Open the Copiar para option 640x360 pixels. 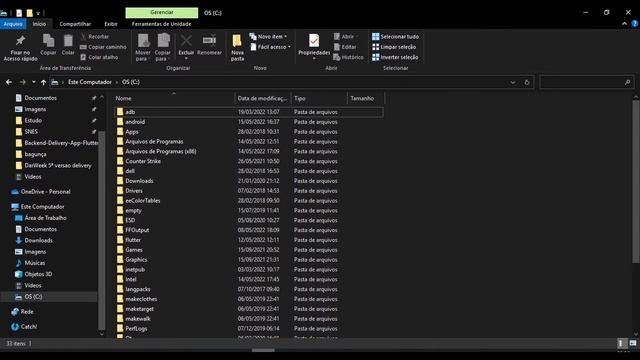[x=163, y=48]
